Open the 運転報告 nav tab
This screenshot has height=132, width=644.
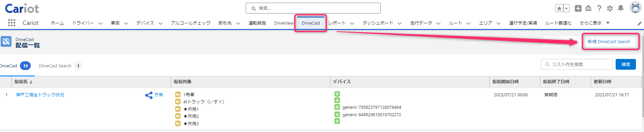(258, 23)
